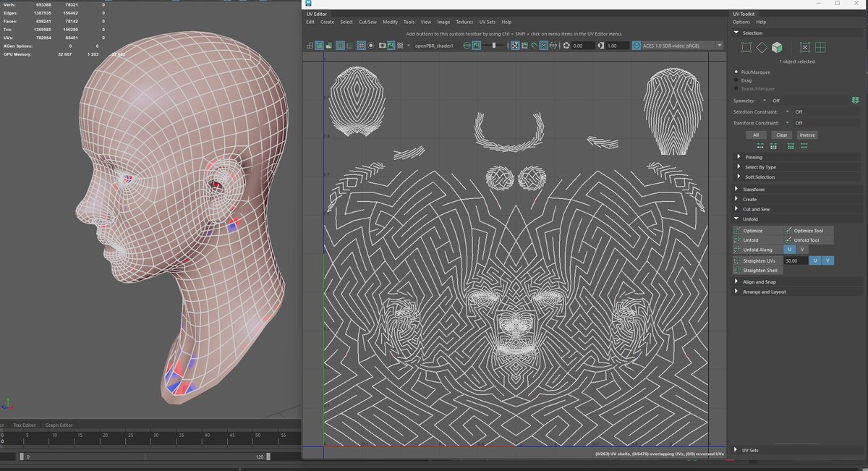
Task: Click the Clear selection button
Action: coord(782,135)
